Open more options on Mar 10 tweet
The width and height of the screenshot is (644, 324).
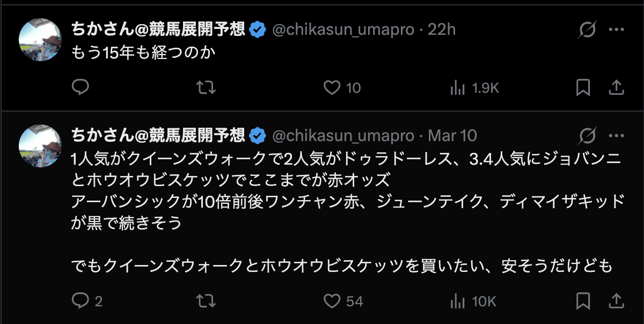(x=616, y=135)
